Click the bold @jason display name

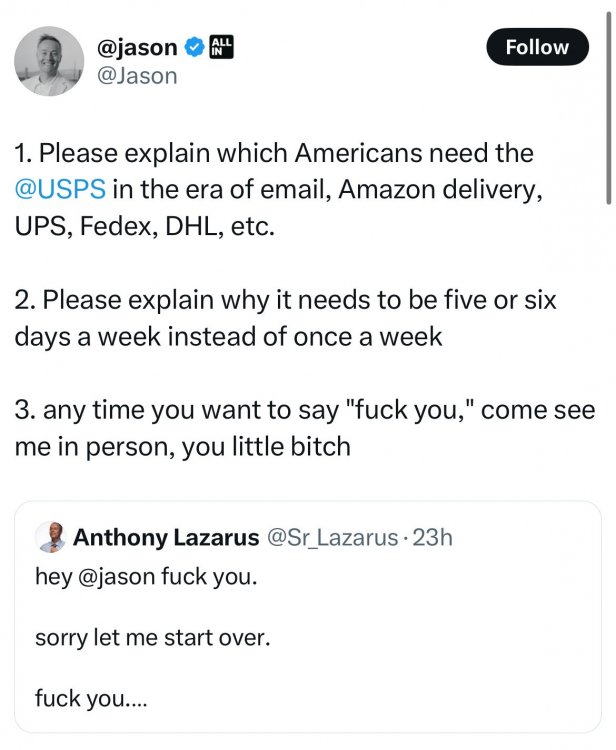(x=137, y=47)
